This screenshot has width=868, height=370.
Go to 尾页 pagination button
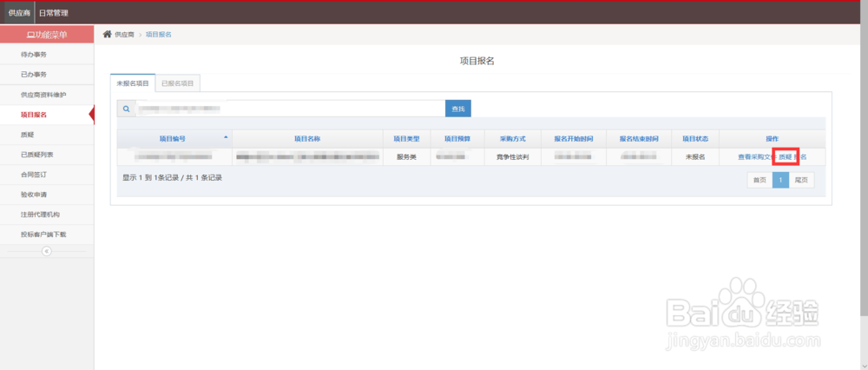[x=801, y=180]
